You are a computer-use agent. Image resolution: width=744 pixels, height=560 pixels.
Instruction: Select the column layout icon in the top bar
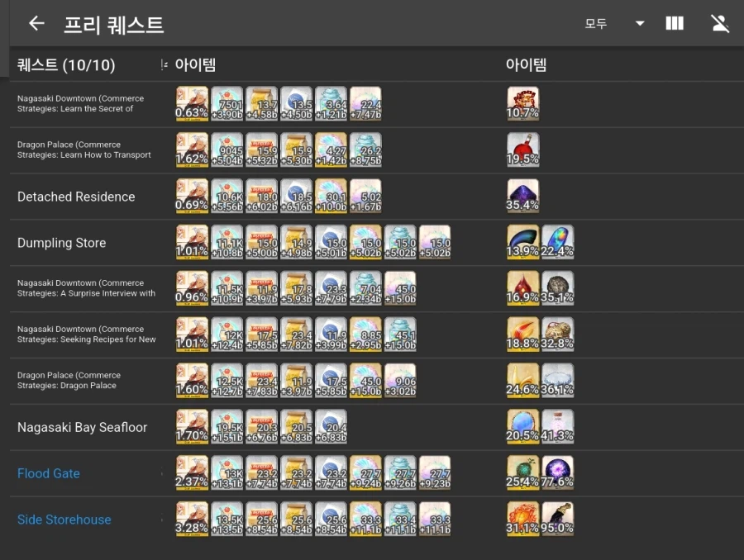675,23
